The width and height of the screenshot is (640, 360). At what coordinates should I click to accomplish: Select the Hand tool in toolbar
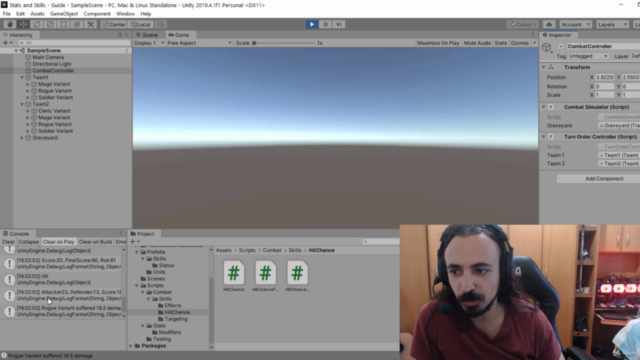pos(10,24)
